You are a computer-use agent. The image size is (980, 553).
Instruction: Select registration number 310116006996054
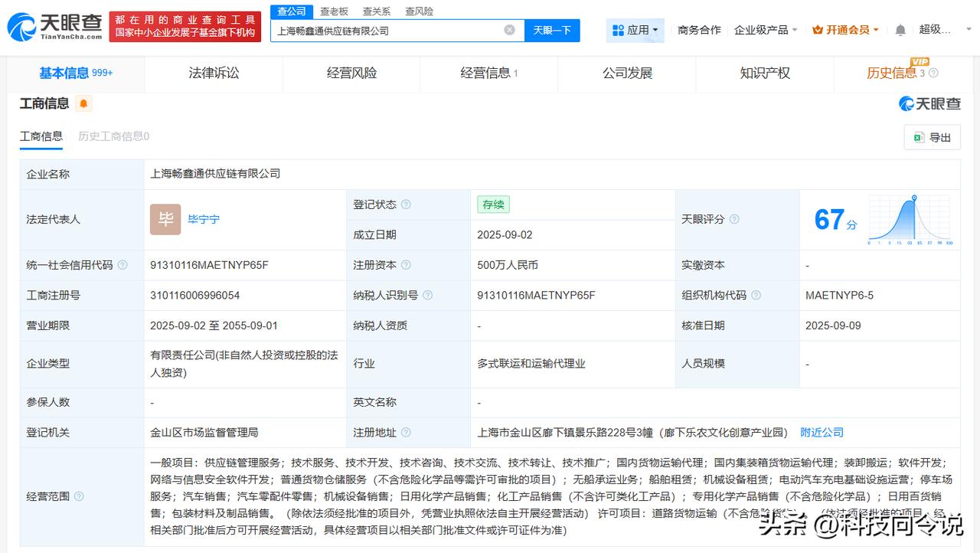tap(194, 295)
